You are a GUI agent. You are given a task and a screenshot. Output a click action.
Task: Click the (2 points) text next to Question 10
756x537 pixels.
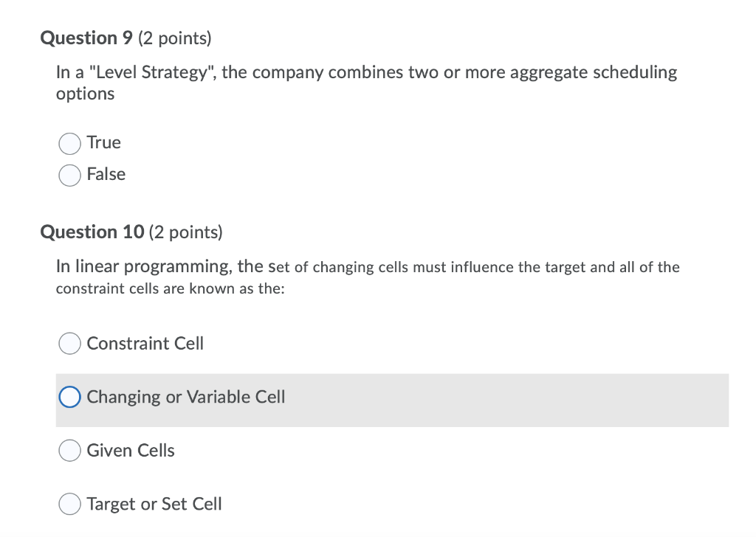pos(185,232)
